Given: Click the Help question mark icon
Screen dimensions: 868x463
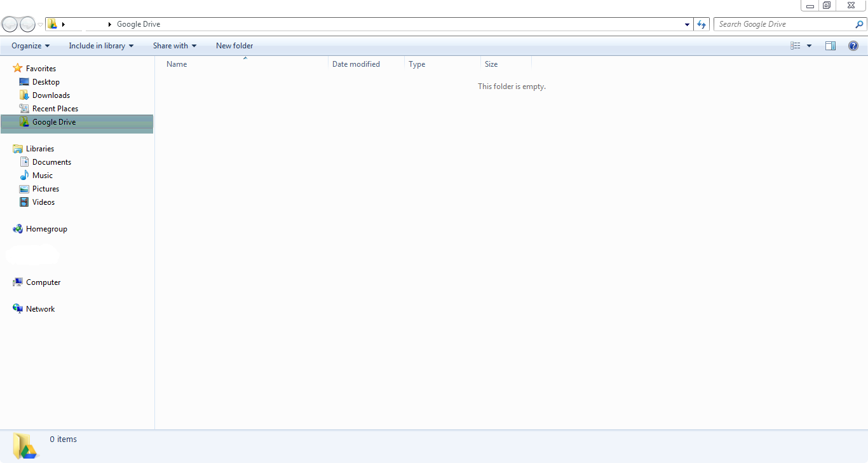Looking at the screenshot, I should point(853,46).
